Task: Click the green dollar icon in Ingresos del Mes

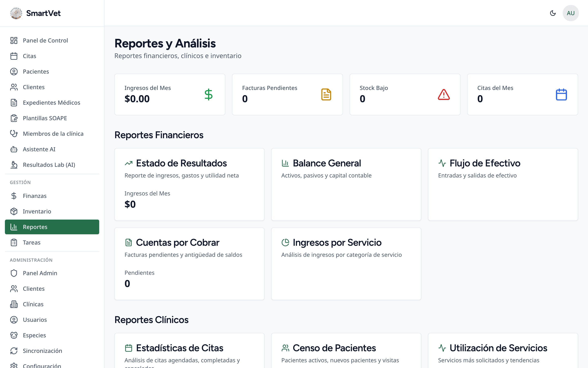Action: point(208,94)
